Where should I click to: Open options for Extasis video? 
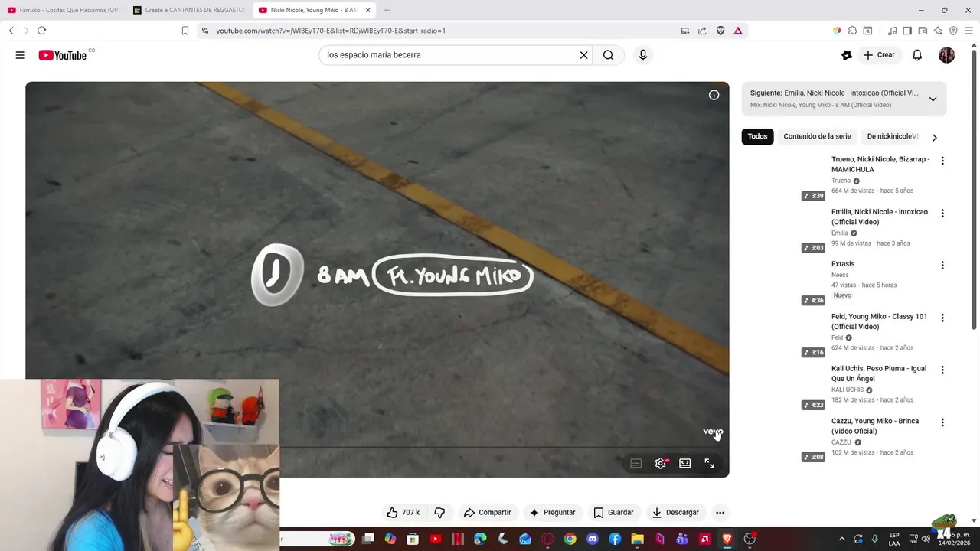[x=942, y=266]
